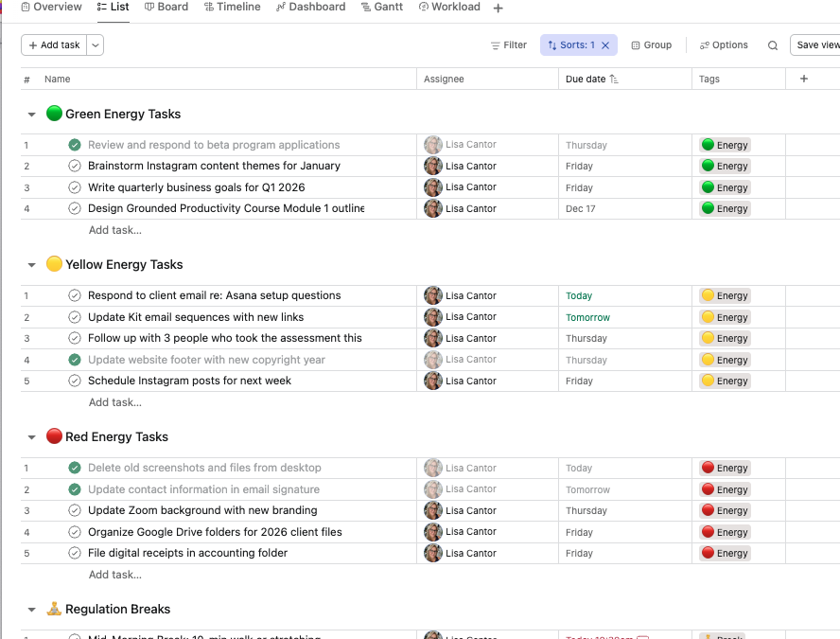Open the Group options
Image resolution: width=840 pixels, height=639 pixels.
pos(651,45)
